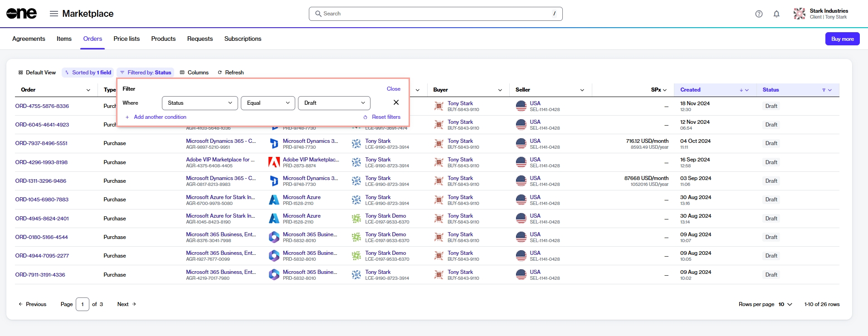Image resolution: width=868 pixels, height=336 pixels.
Task: Expand the Seller column header menu
Action: [582, 90]
